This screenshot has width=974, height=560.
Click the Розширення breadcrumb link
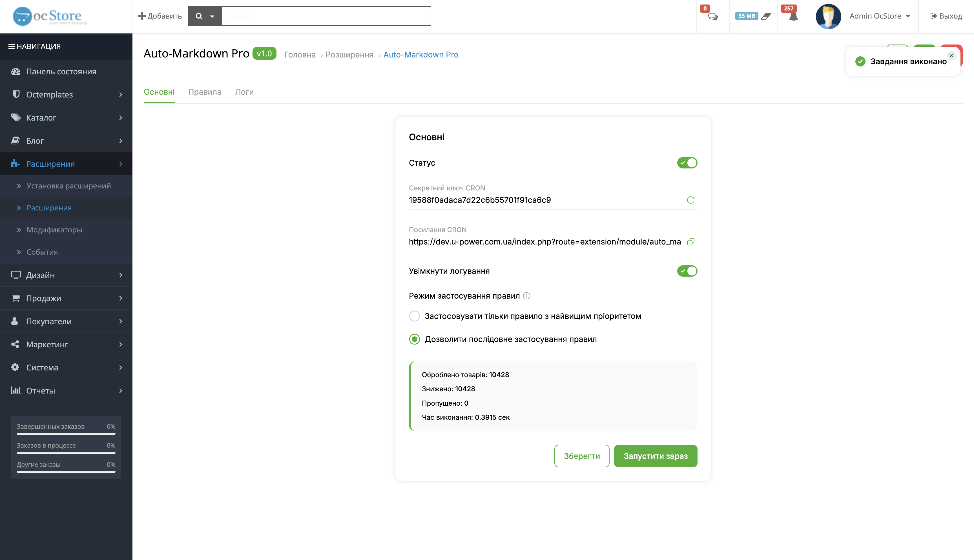tap(349, 55)
